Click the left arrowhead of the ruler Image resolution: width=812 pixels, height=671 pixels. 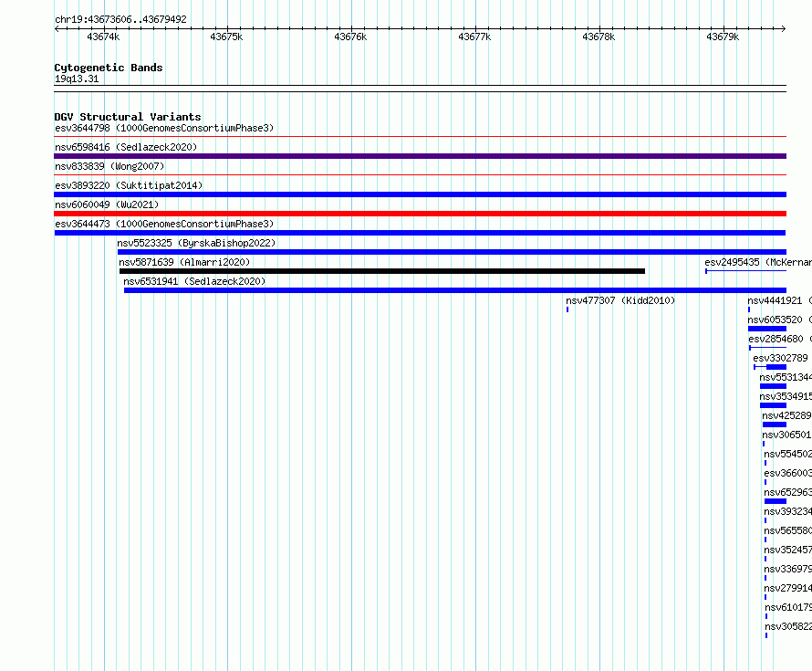click(x=57, y=29)
